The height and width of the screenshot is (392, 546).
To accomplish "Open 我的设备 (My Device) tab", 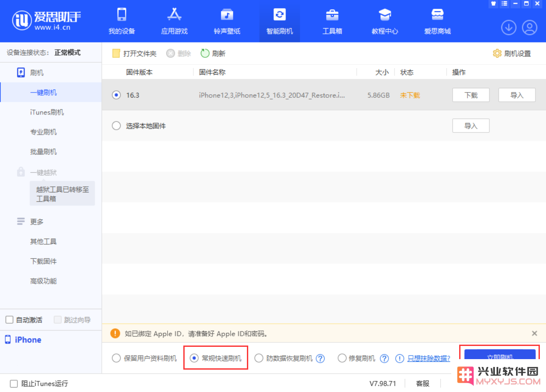I will tap(121, 21).
